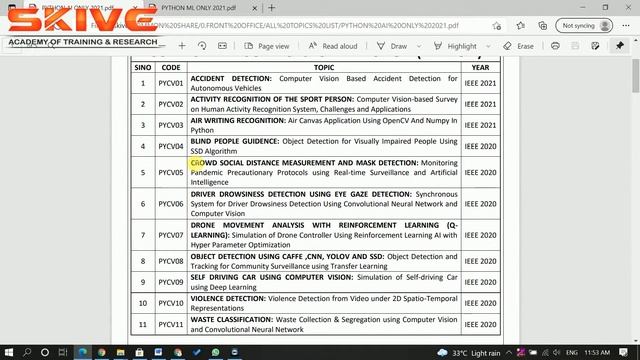
Task: Open the Windows Start menu
Action: 9,352
